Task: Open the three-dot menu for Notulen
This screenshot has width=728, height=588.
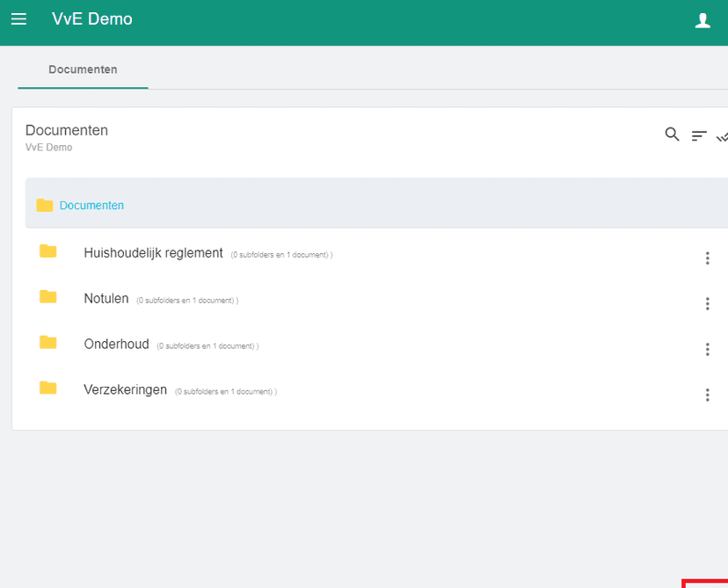Action: [x=708, y=303]
